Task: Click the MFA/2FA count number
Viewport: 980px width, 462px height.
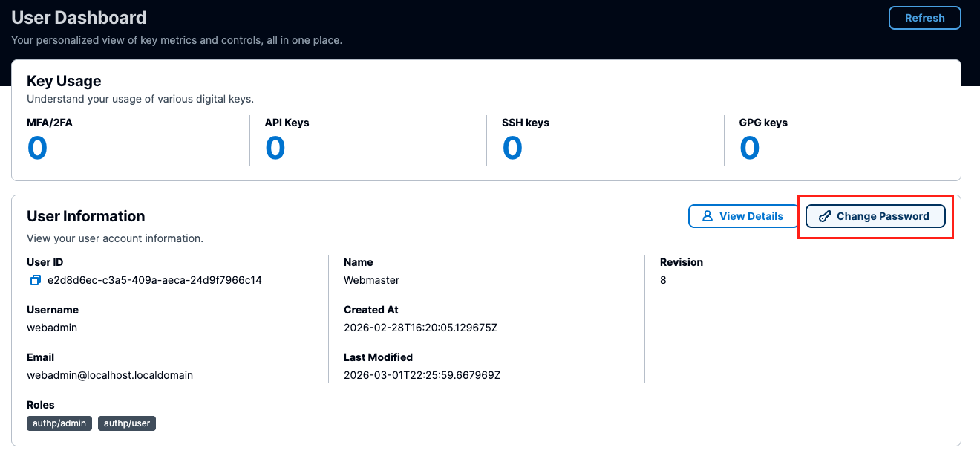Action: coord(37,149)
